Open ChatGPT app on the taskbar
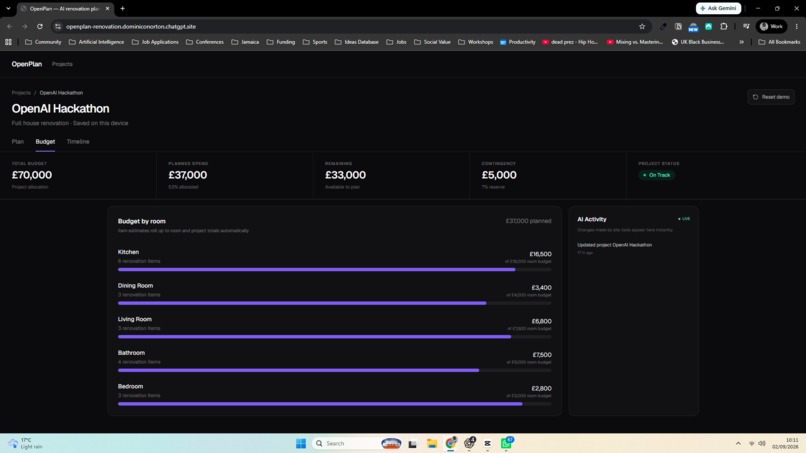This screenshot has height=453, width=806. tap(469, 443)
